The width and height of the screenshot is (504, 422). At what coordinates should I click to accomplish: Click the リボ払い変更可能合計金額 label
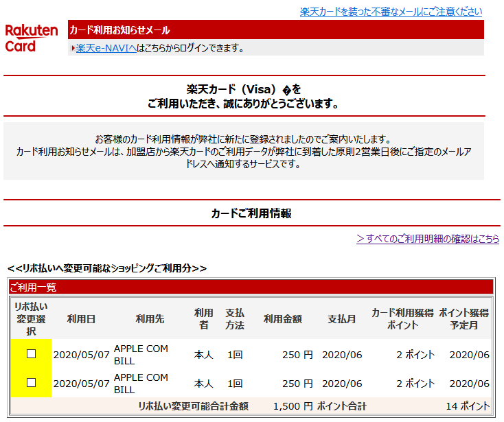(x=193, y=407)
